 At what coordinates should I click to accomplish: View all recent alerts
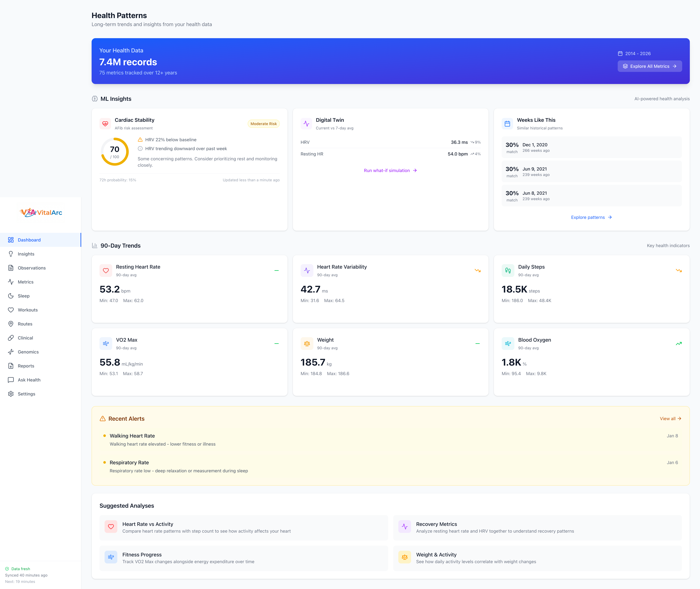click(x=670, y=419)
